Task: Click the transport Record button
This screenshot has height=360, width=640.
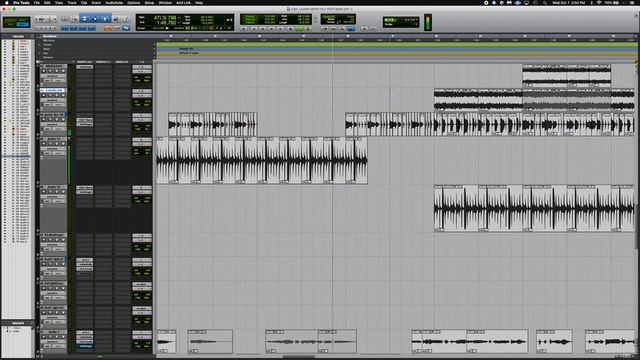Action: point(308,29)
